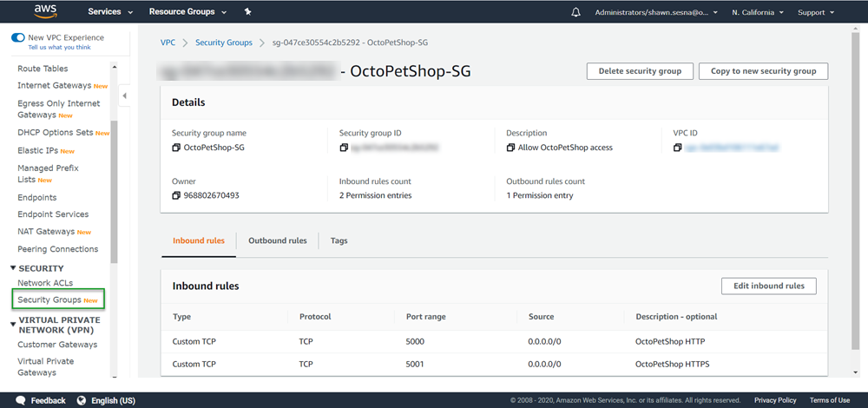Switch to the Inbound rules tab
Image resolution: width=868 pixels, height=408 pixels.
(x=199, y=240)
